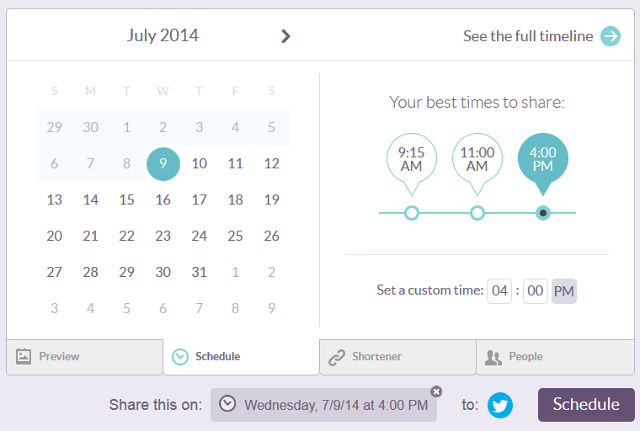The height and width of the screenshot is (431, 640).
Task: Click the Twitter bird icon
Action: 500,405
